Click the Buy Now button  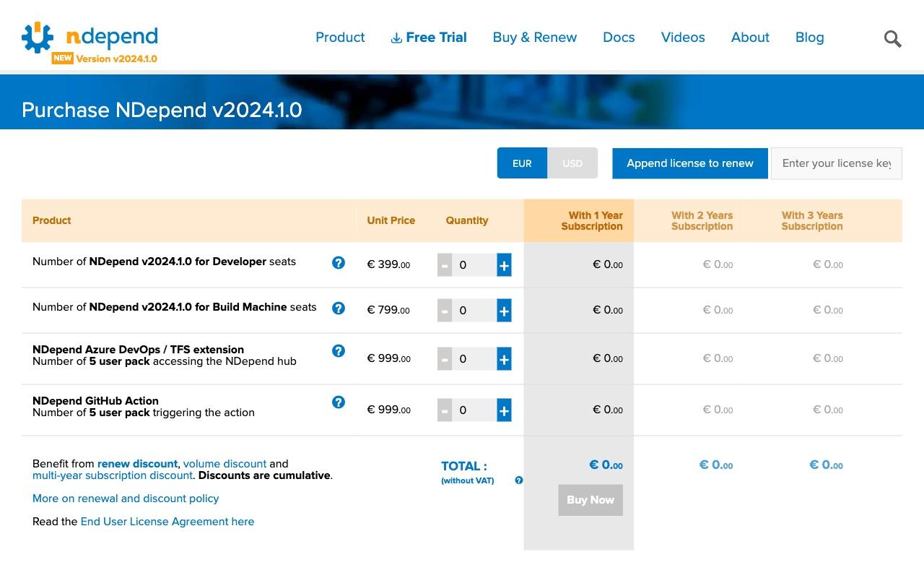pos(590,500)
